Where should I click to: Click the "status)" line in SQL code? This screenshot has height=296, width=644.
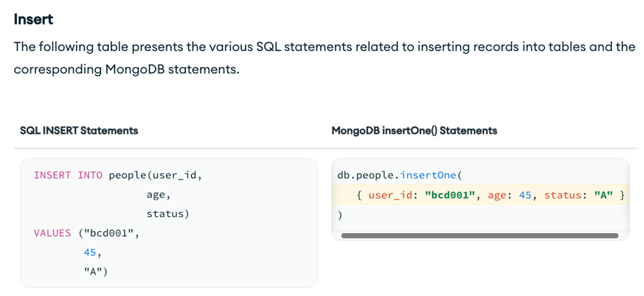pyautogui.click(x=168, y=214)
